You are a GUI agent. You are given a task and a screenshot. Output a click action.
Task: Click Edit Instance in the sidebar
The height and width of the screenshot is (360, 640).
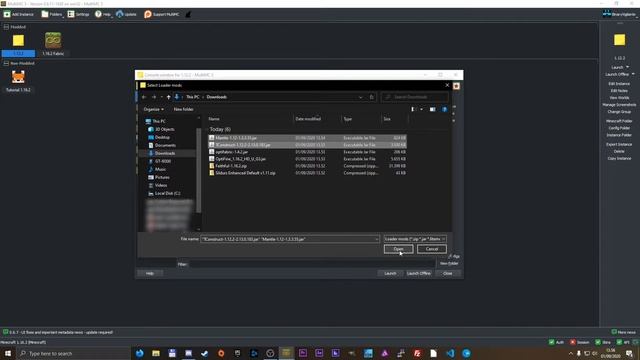[619, 84]
